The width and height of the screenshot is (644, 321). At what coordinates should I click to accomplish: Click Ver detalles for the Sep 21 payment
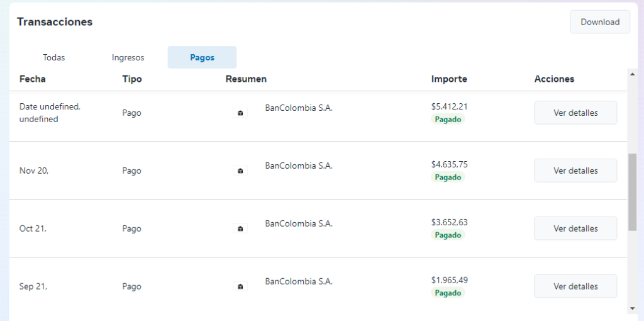(x=575, y=286)
